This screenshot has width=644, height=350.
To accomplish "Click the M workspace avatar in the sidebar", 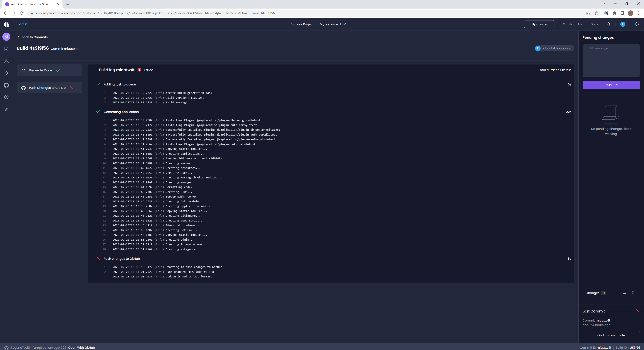I will (6, 37).
